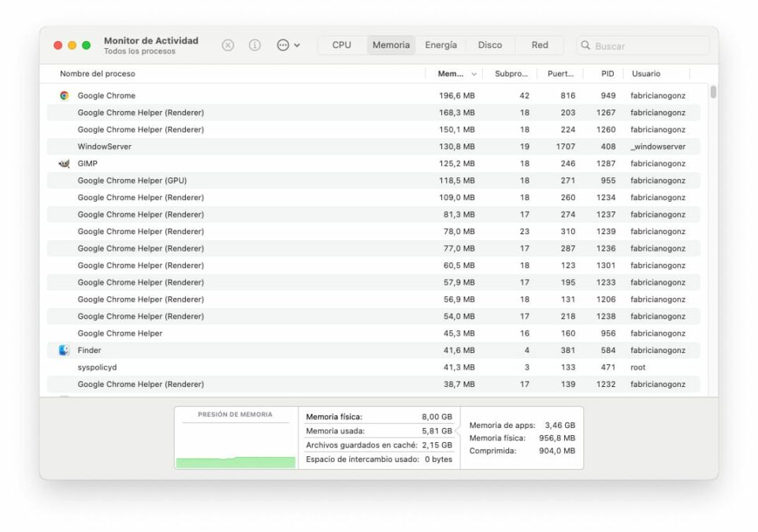Open the process info (i) icon
Viewport: 758px width, 532px height.
[255, 46]
